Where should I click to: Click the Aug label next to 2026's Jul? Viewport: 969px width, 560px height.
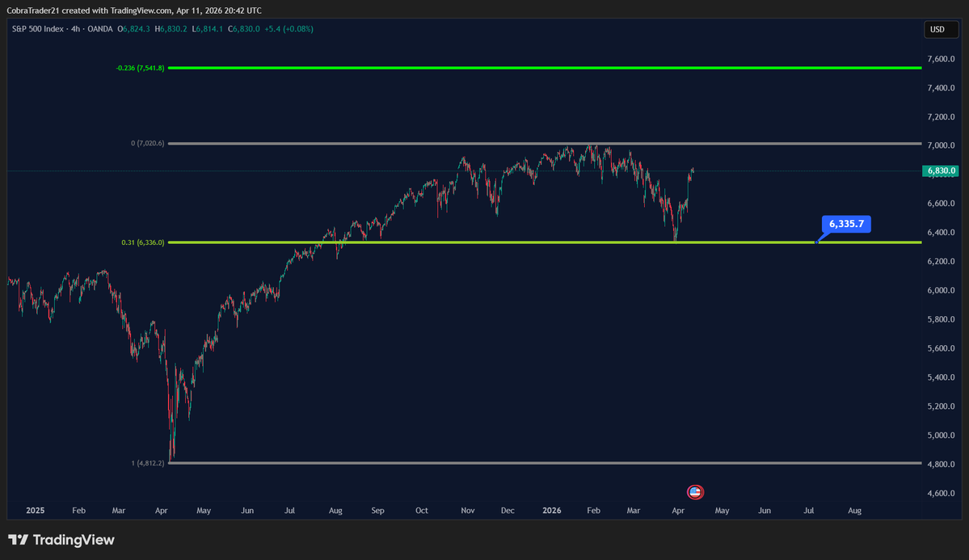(x=855, y=511)
